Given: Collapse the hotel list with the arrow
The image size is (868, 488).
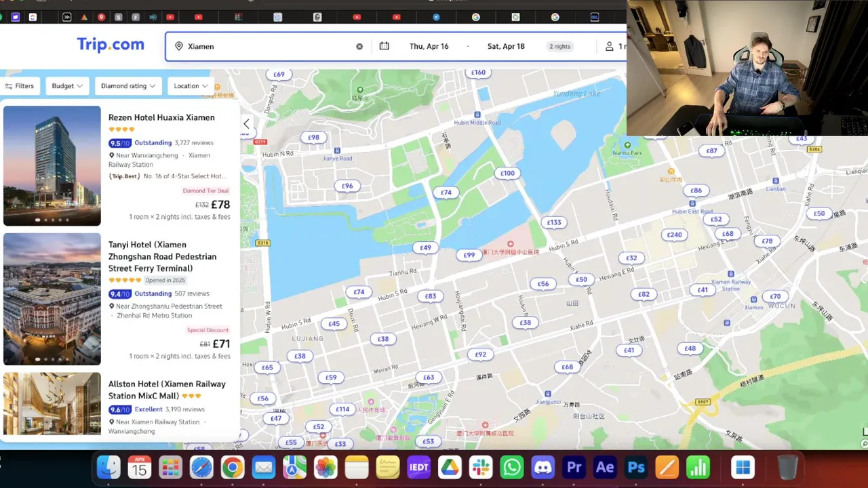Looking at the screenshot, I should pyautogui.click(x=246, y=123).
